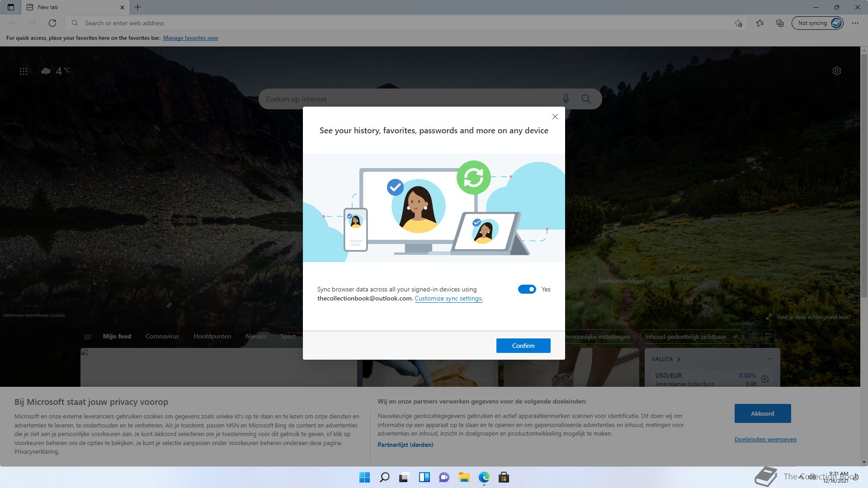Click the browser Forward arrow
The height and width of the screenshot is (488, 868).
pyautogui.click(x=33, y=23)
